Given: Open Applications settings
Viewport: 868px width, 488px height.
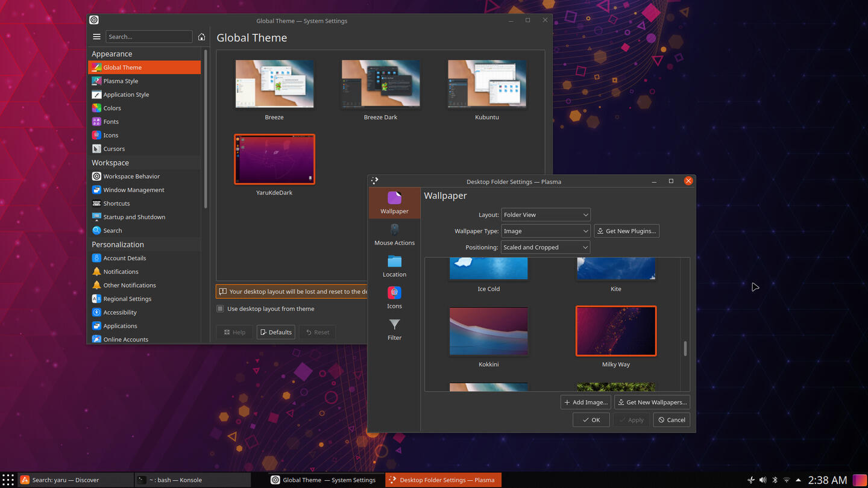Looking at the screenshot, I should pos(144,326).
